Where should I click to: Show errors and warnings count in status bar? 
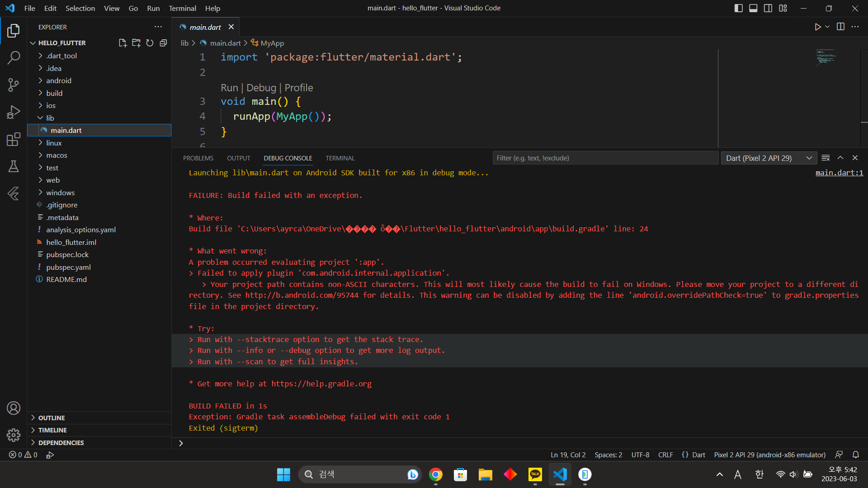point(23,455)
